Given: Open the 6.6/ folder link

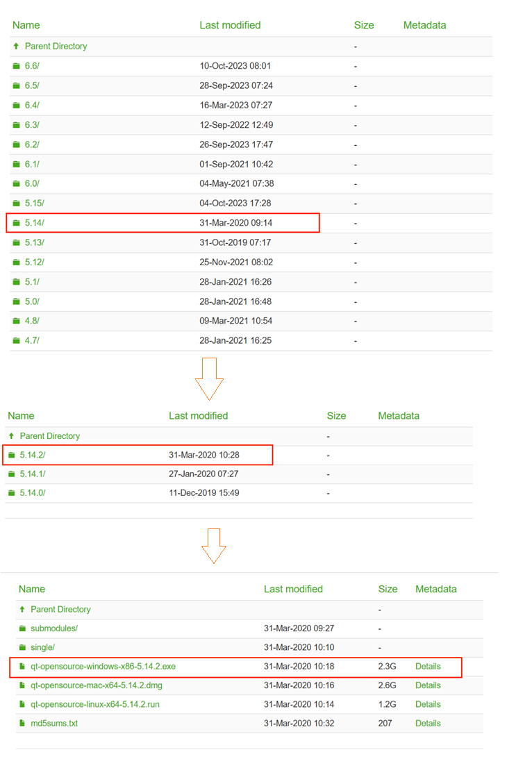Looking at the screenshot, I should pos(32,66).
